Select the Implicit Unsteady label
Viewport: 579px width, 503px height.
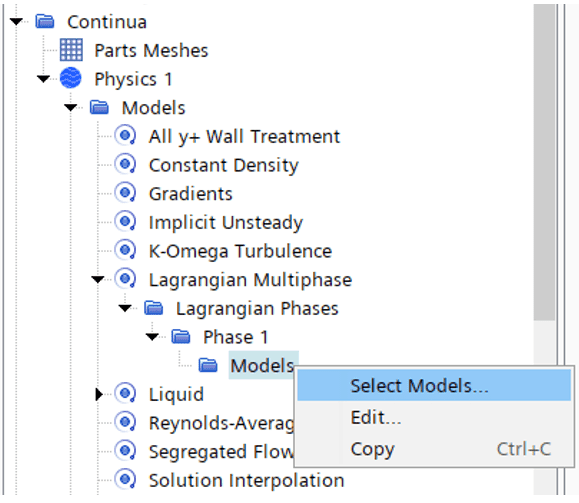226,222
